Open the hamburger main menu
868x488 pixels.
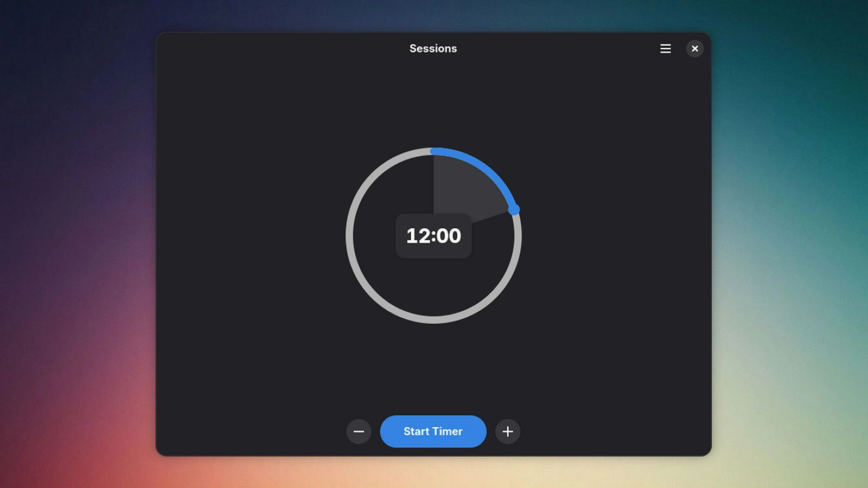pyautogui.click(x=666, y=49)
